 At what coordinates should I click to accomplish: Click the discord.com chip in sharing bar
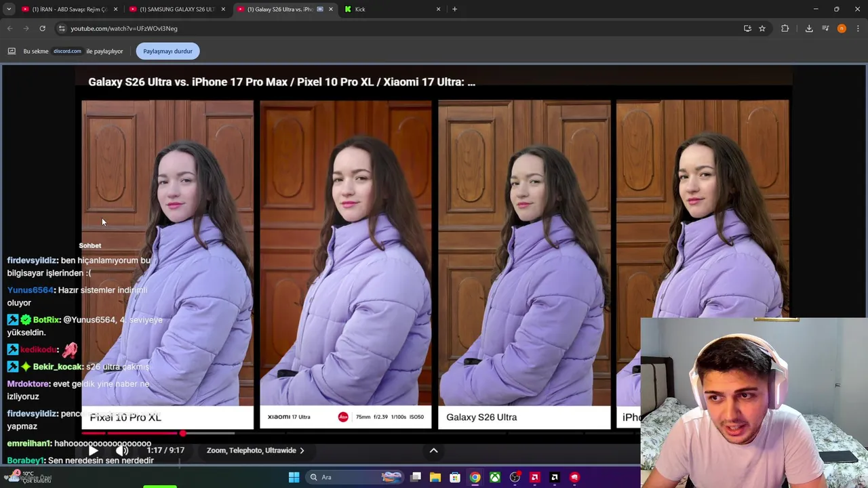coord(67,51)
